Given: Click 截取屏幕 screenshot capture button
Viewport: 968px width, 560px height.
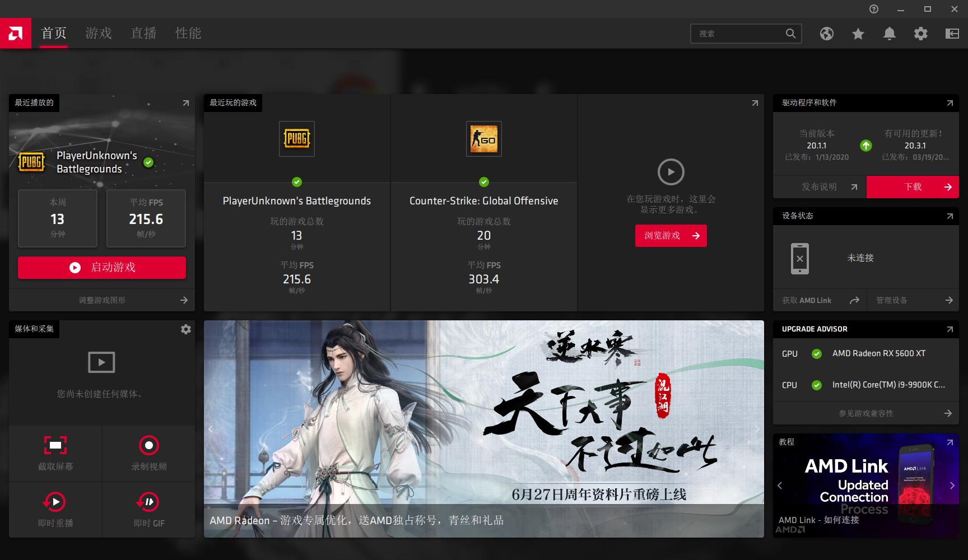Looking at the screenshot, I should tap(55, 454).
